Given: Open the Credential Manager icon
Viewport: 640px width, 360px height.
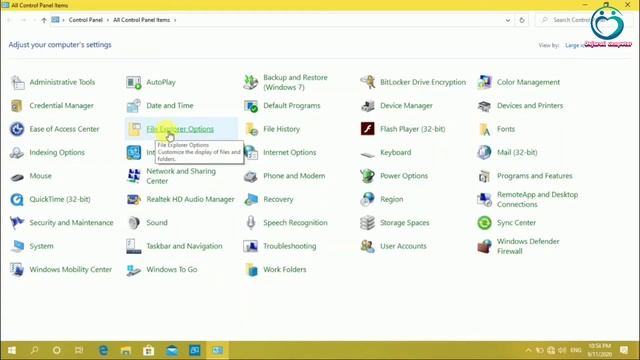Looking at the screenshot, I should tap(17, 106).
